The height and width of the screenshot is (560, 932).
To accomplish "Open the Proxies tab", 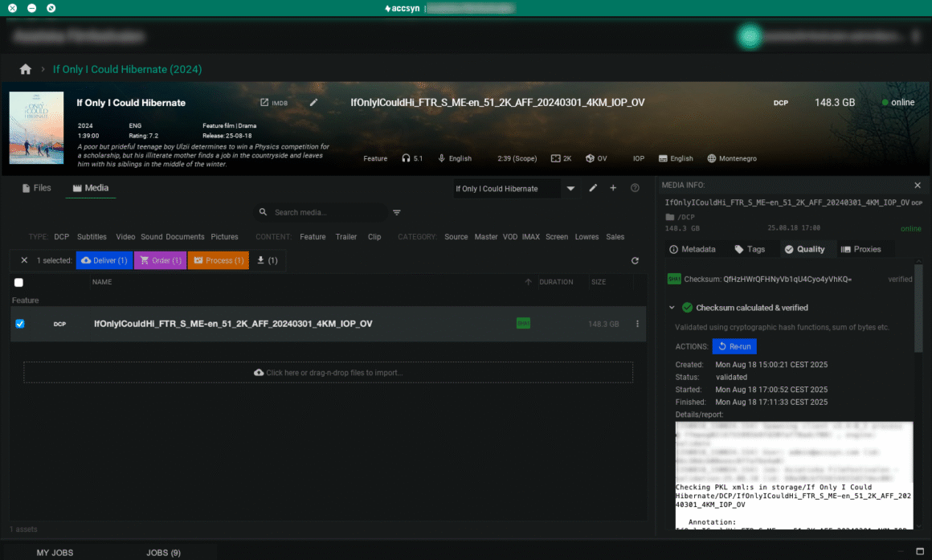I will click(x=860, y=249).
